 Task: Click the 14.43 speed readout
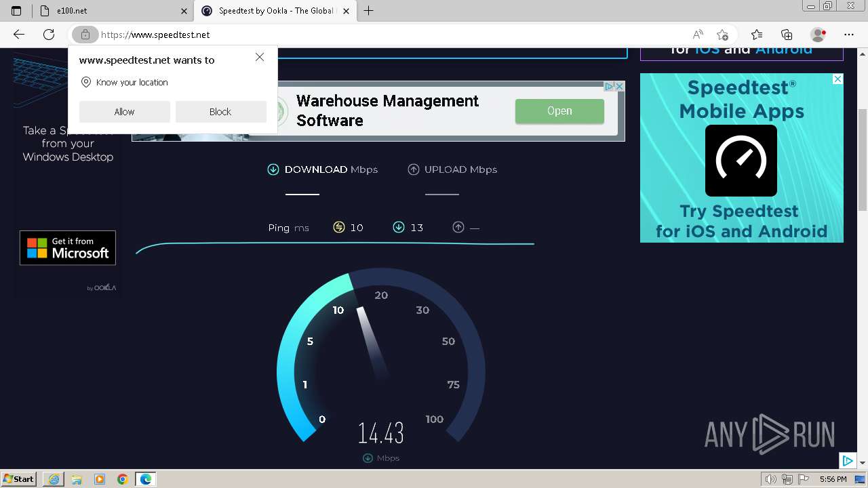[x=380, y=433]
